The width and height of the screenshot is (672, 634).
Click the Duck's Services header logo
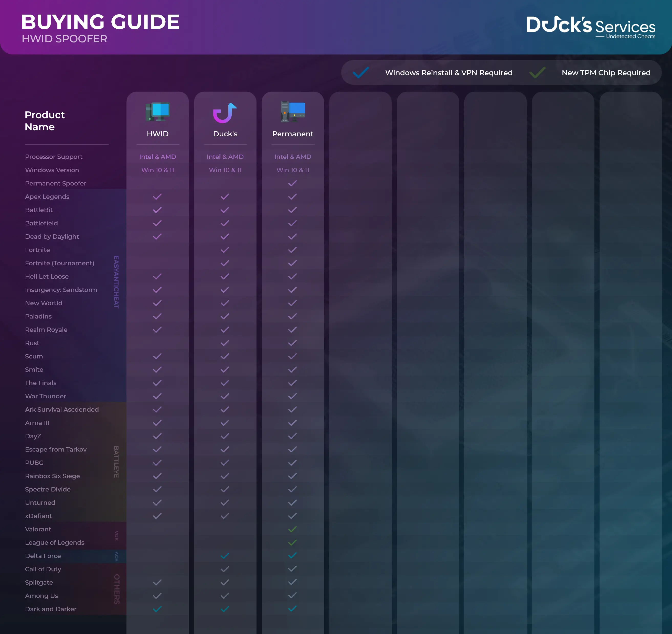(591, 27)
